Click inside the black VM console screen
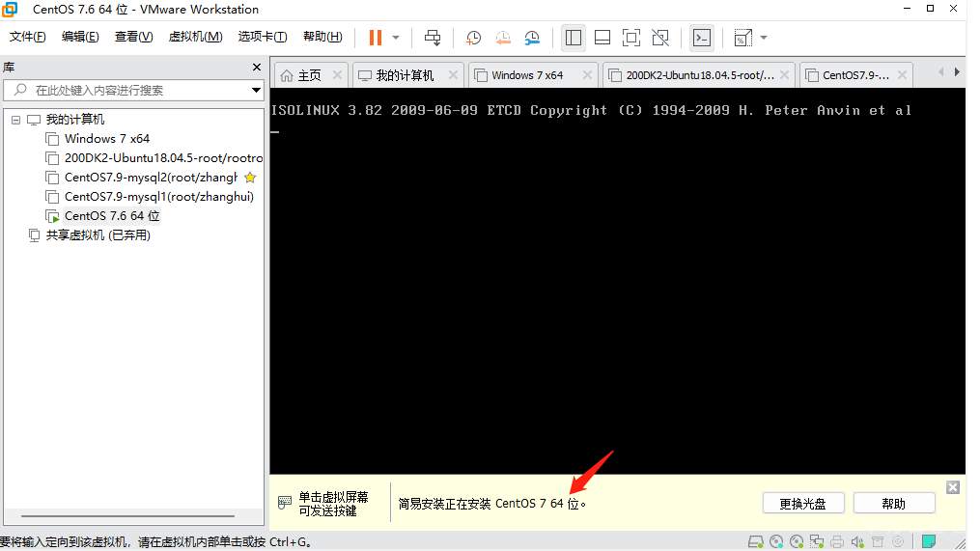 (x=618, y=281)
